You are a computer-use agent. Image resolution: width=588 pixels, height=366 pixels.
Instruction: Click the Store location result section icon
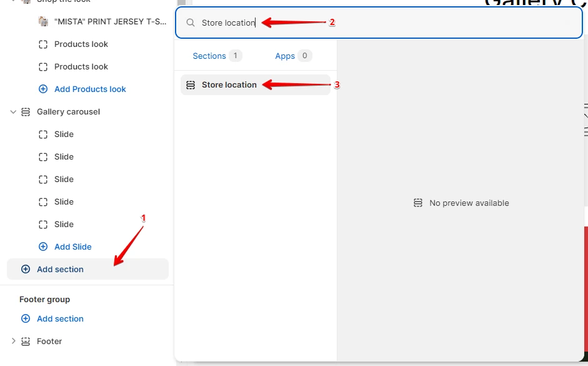(x=191, y=85)
